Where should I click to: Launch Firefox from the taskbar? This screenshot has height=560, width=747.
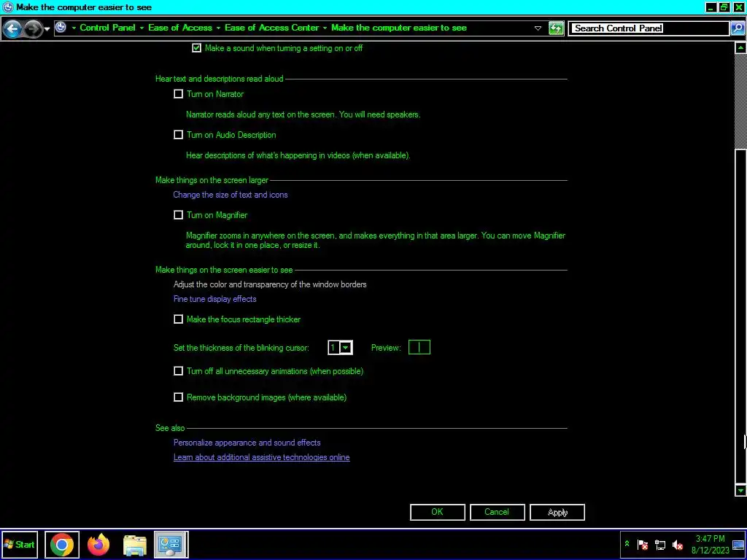[x=98, y=544]
